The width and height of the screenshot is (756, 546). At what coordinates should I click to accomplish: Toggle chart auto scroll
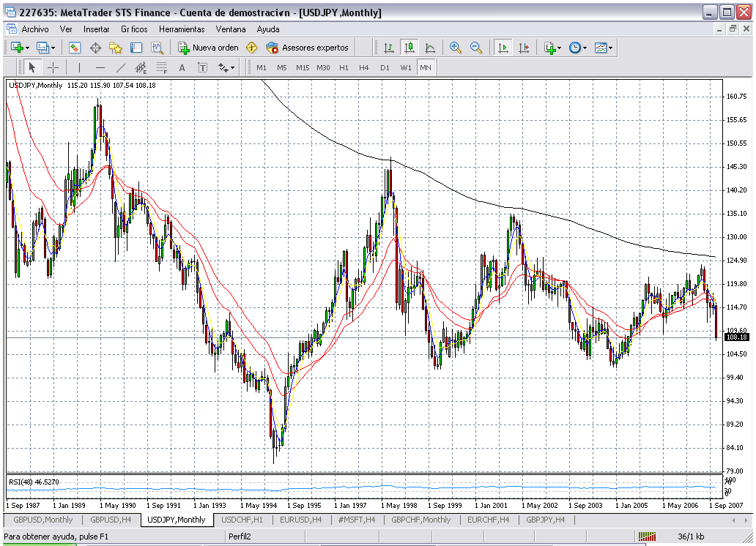[x=503, y=48]
